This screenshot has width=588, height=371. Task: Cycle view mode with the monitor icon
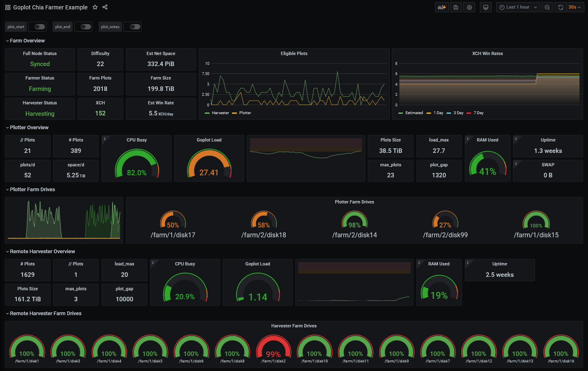[x=485, y=7]
